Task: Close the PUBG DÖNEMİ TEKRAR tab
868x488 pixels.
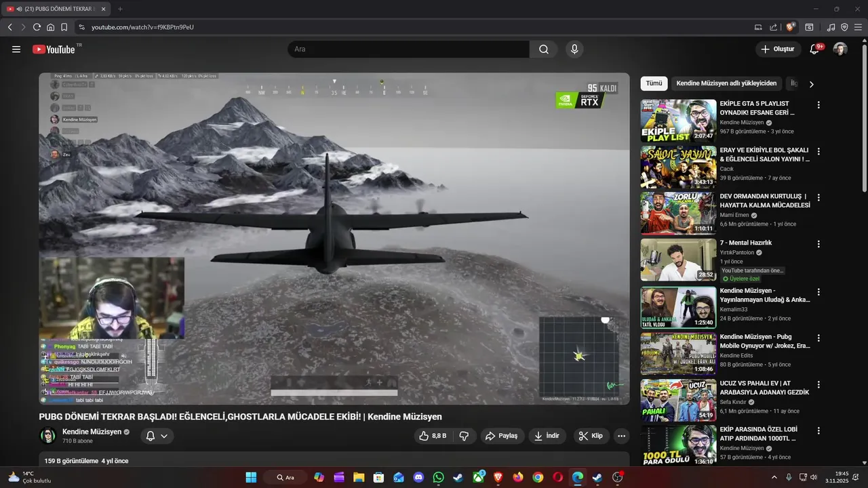Action: pos(103,9)
